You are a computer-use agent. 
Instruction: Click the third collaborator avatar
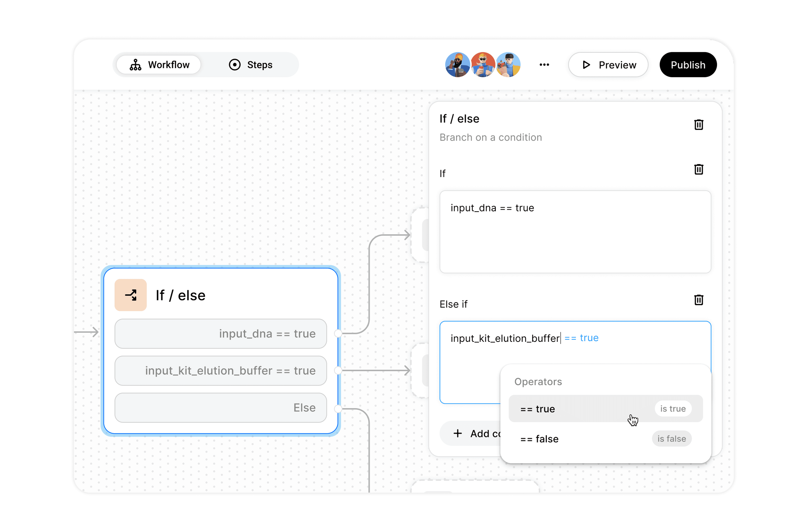coord(508,65)
